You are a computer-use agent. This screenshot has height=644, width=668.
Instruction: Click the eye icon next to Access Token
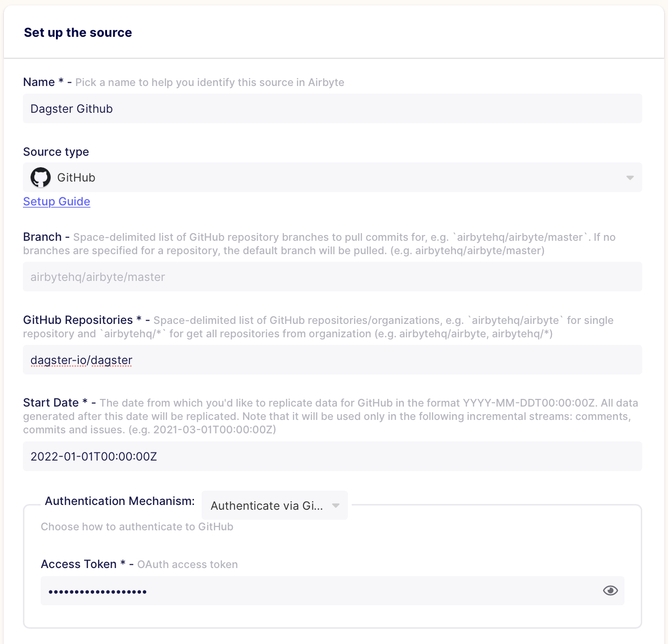pyautogui.click(x=610, y=590)
